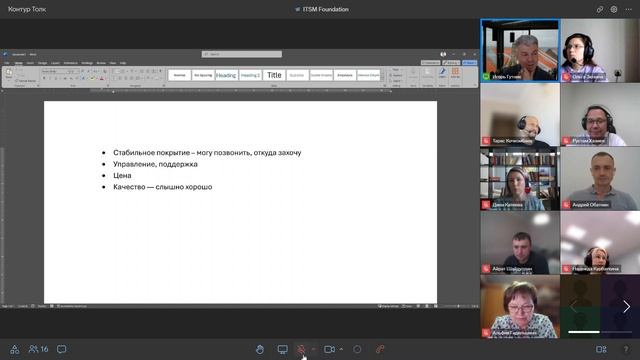The image size is (640, 360).
Task: Copy meeting link icon in top bar
Action: (x=600, y=9)
